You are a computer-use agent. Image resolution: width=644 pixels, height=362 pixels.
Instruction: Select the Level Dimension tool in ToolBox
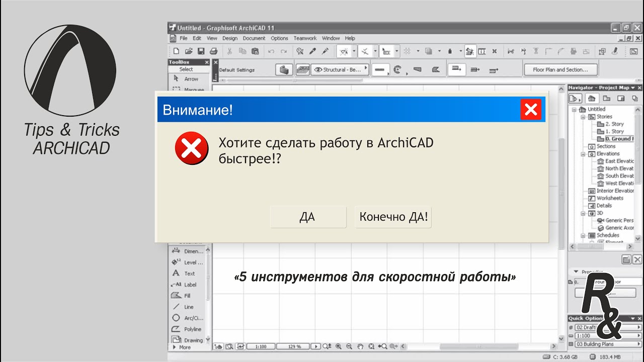point(188,262)
